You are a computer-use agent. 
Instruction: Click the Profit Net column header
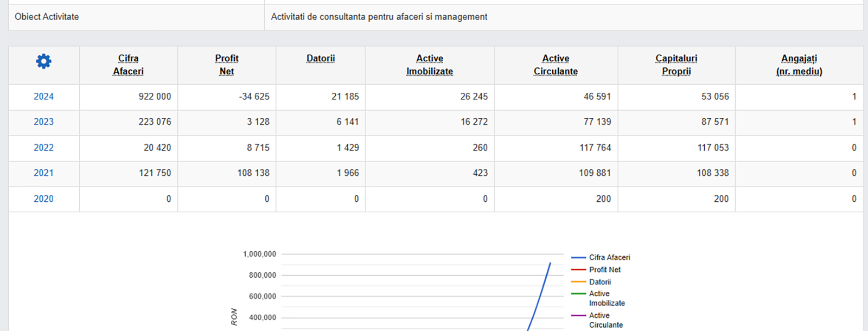click(x=226, y=65)
